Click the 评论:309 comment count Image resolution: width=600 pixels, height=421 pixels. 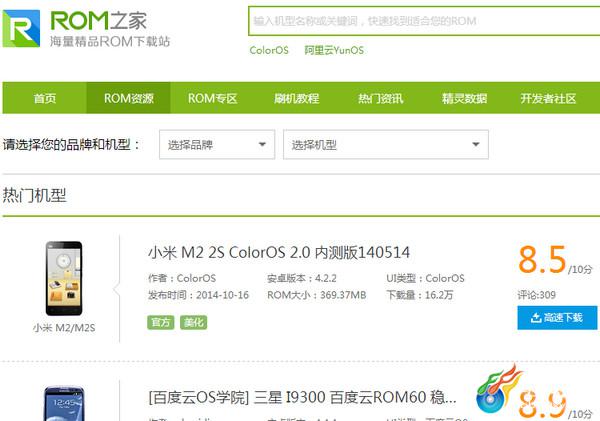tap(536, 295)
